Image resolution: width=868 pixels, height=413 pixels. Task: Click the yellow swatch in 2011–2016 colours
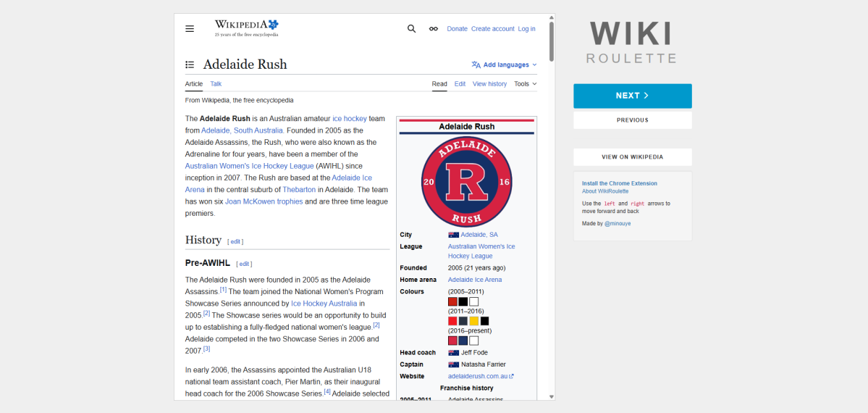coord(474,321)
